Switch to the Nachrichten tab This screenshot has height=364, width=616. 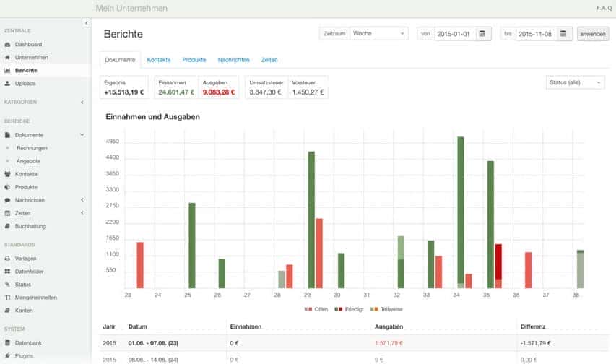(233, 60)
